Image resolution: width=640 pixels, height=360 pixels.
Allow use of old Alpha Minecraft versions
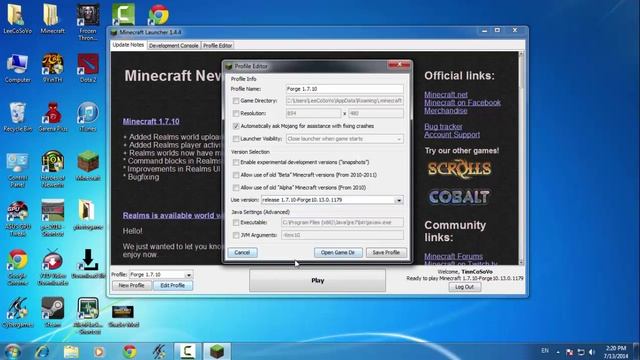[236, 187]
